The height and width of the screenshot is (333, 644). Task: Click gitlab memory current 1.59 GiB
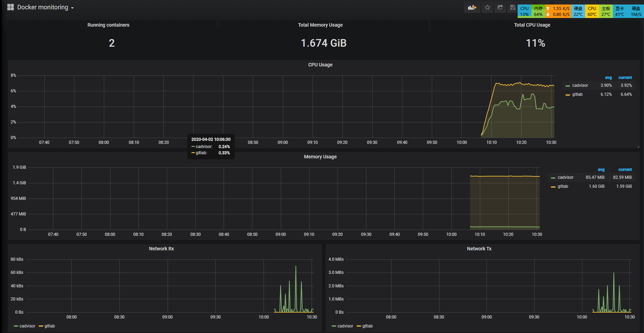pyautogui.click(x=624, y=186)
